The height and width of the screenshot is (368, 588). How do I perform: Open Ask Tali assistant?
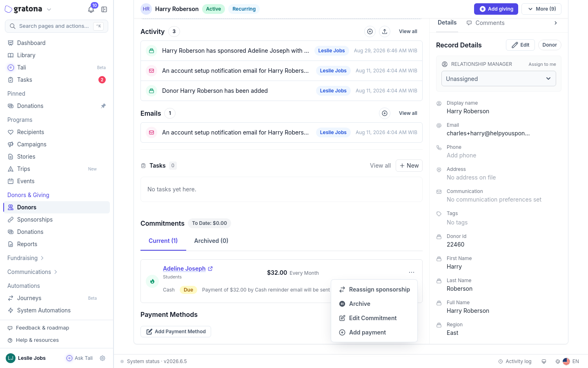click(80, 358)
